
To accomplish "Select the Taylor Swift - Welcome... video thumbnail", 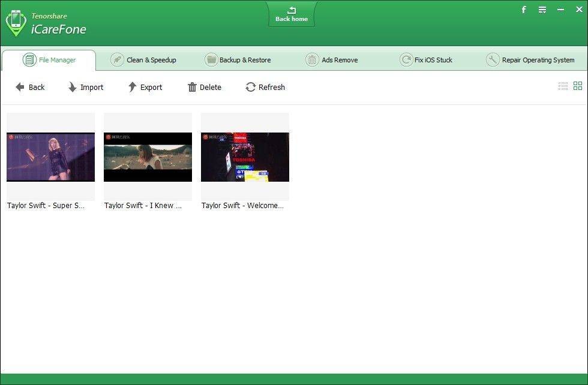I will click(245, 157).
